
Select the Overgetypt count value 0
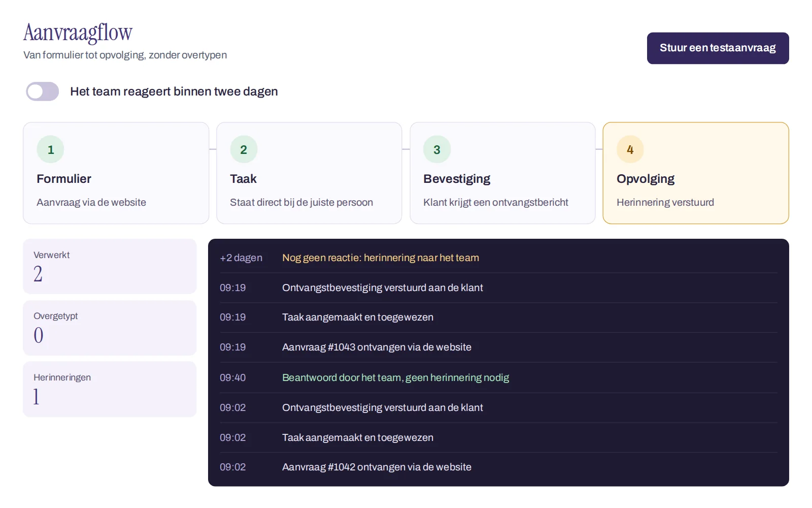click(39, 335)
